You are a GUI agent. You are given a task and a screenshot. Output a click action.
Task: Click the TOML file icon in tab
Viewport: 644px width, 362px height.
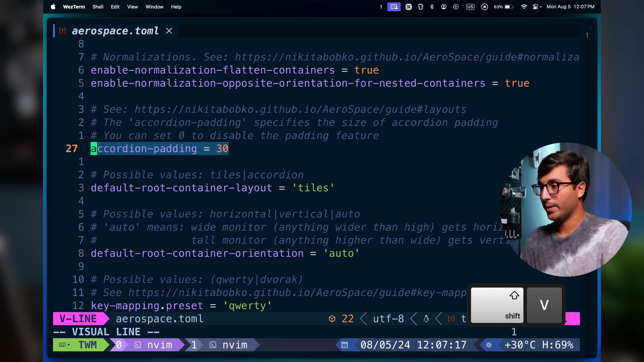point(62,31)
